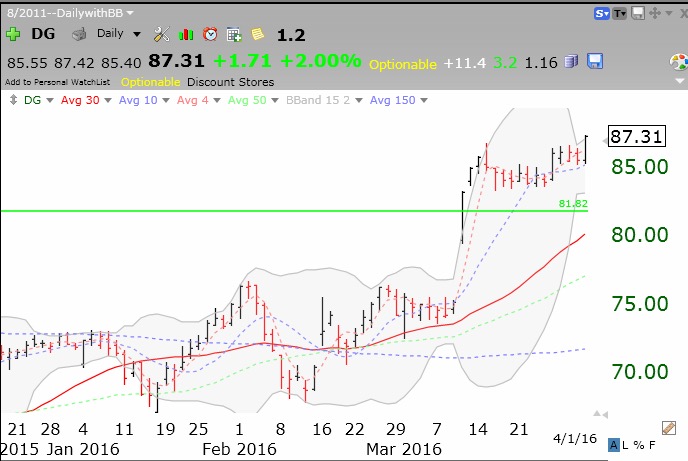Open the blue S dropdown menu
The height and width of the screenshot is (461, 688).
click(602, 13)
